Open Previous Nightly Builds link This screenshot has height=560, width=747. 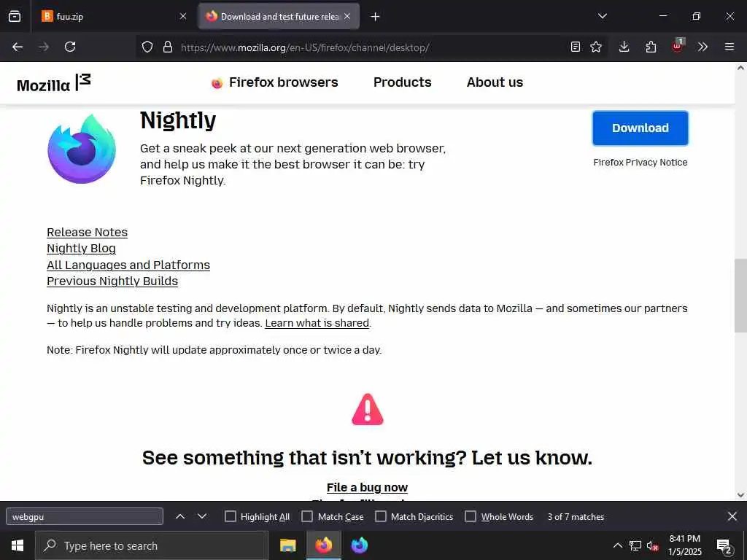pyautogui.click(x=112, y=281)
